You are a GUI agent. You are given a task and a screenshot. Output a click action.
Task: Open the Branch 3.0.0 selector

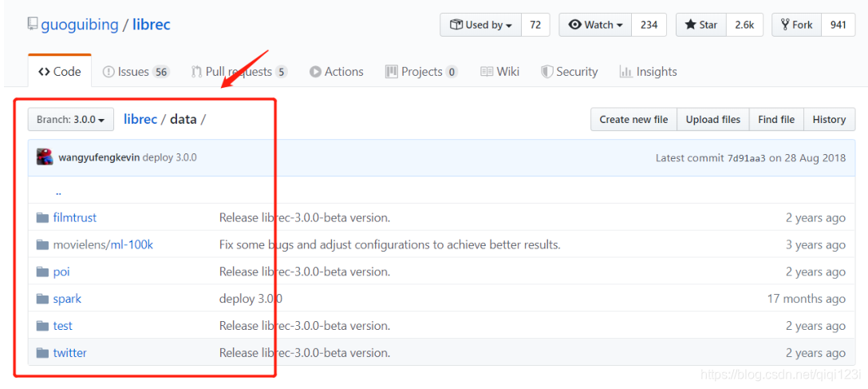click(71, 119)
